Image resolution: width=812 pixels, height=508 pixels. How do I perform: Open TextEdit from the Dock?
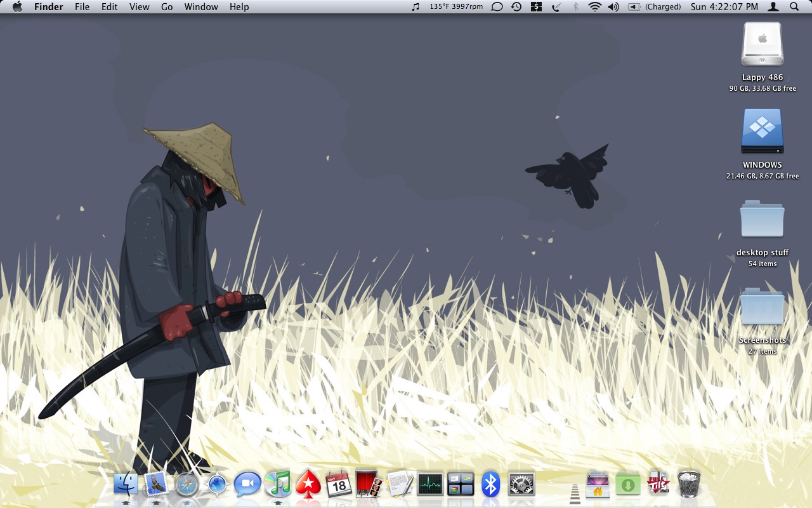[x=400, y=485]
